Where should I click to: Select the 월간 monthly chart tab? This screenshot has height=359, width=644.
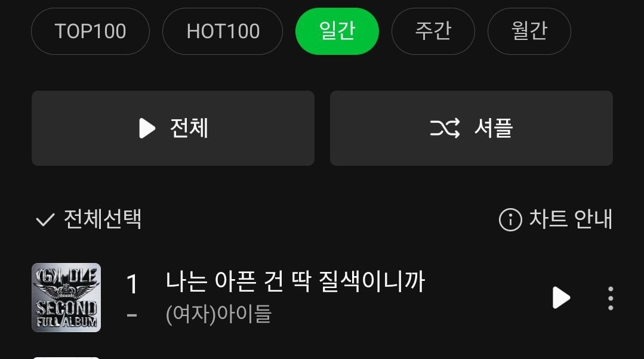[529, 31]
